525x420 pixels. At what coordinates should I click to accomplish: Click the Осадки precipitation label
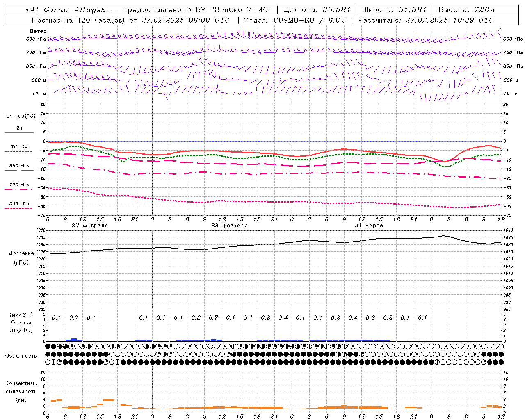[21, 322]
